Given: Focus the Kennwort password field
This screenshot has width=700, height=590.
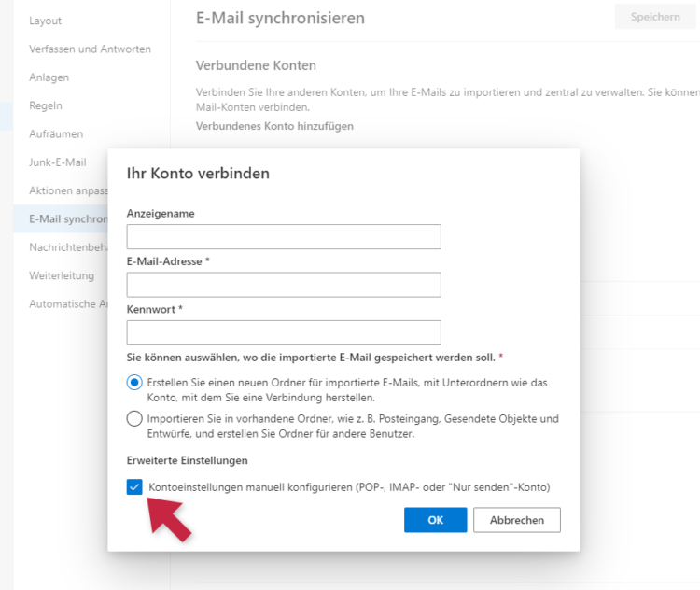Looking at the screenshot, I should click(x=284, y=332).
